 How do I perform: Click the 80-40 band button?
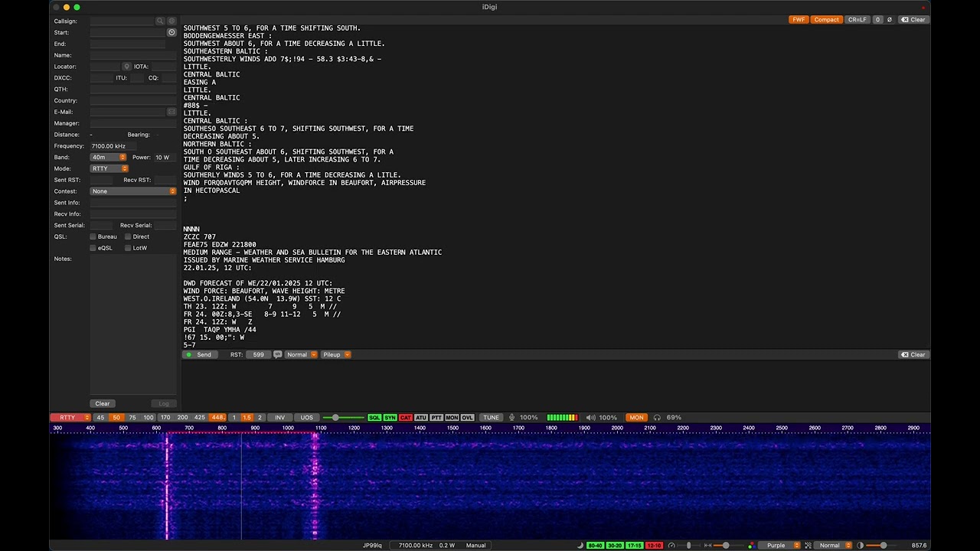[595, 546]
